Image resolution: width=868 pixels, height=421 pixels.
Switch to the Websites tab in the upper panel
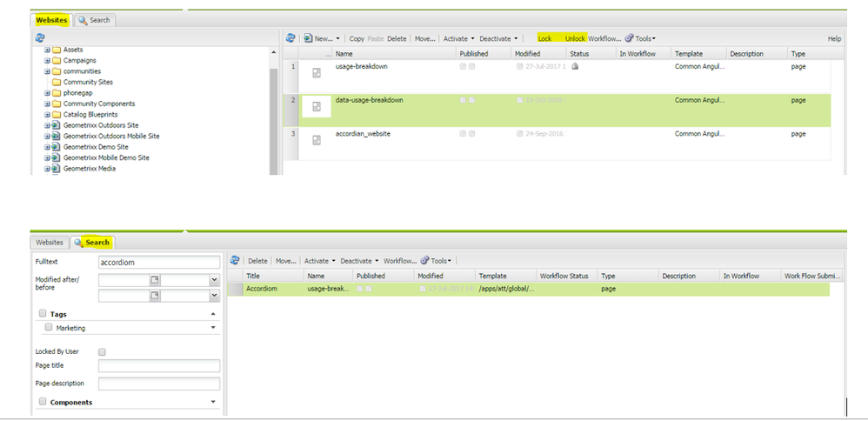[x=51, y=20]
